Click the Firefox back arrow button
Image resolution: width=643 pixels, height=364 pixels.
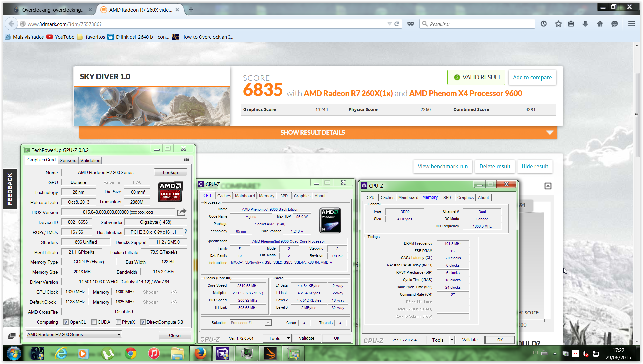11,24
